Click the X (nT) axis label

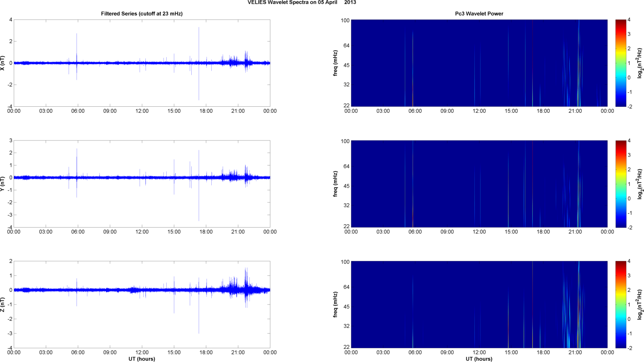pos(3,63)
